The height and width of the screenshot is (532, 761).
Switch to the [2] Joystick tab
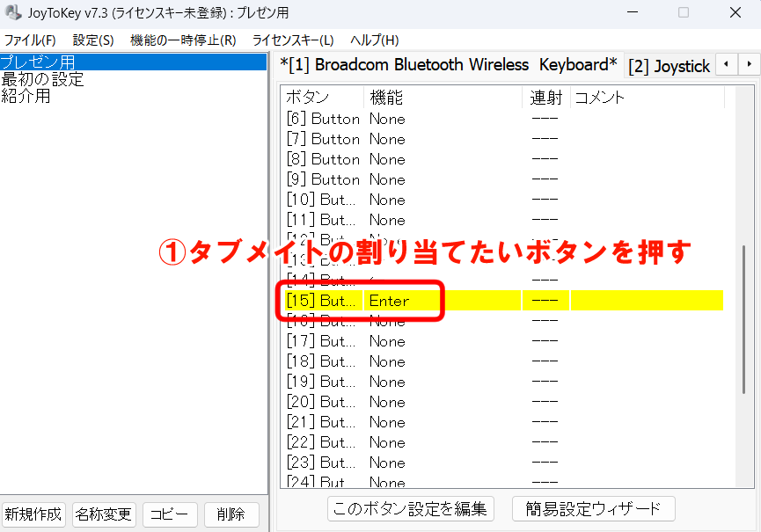coord(669,66)
